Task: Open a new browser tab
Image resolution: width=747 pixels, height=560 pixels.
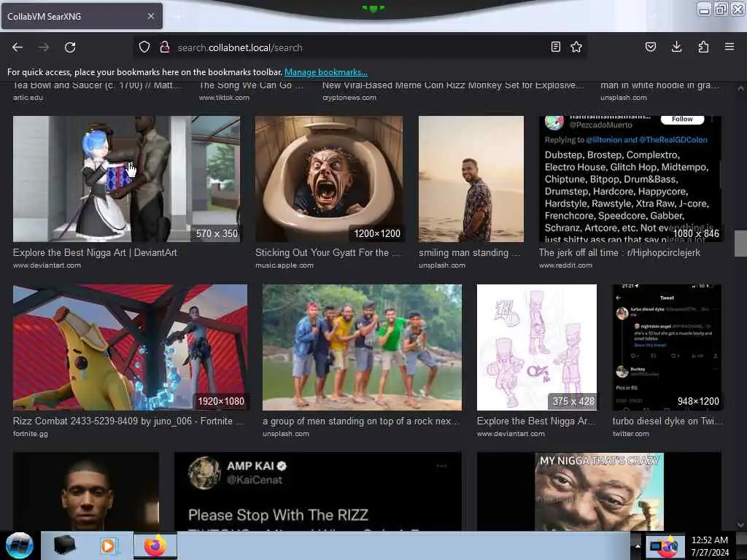Action: [178, 17]
